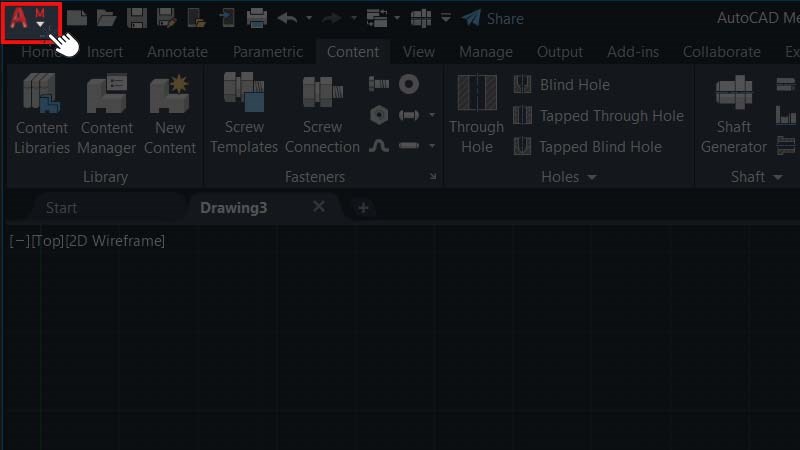The height and width of the screenshot is (450, 800).
Task: Open the Fasteners panel dialog launcher arrow
Action: (433, 177)
